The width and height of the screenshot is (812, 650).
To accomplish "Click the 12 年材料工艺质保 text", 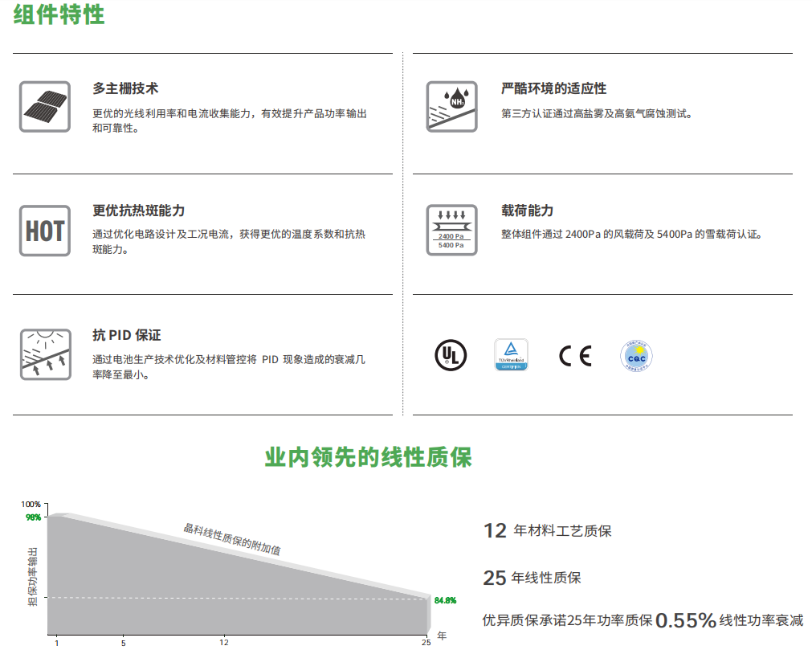I will [x=548, y=531].
